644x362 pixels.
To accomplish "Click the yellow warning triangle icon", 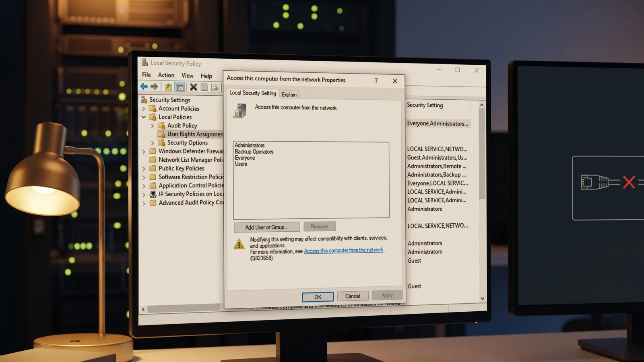I will 239,244.
